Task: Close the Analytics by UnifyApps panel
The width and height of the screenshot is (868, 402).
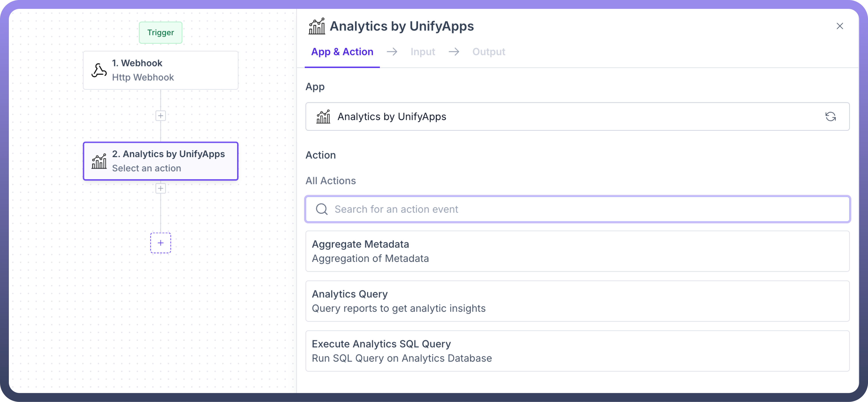Action: pyautogui.click(x=840, y=26)
